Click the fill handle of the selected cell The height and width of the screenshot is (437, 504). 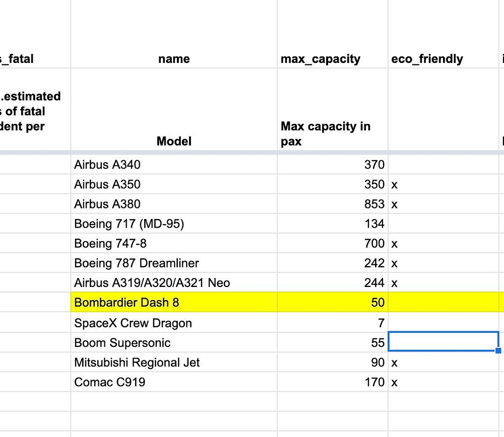click(x=498, y=350)
